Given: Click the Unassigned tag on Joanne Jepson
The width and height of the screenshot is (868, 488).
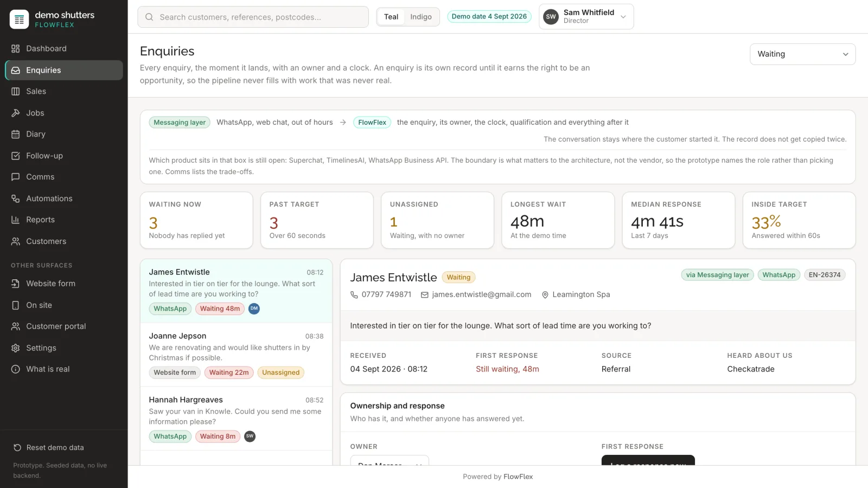Looking at the screenshot, I should click(x=281, y=373).
